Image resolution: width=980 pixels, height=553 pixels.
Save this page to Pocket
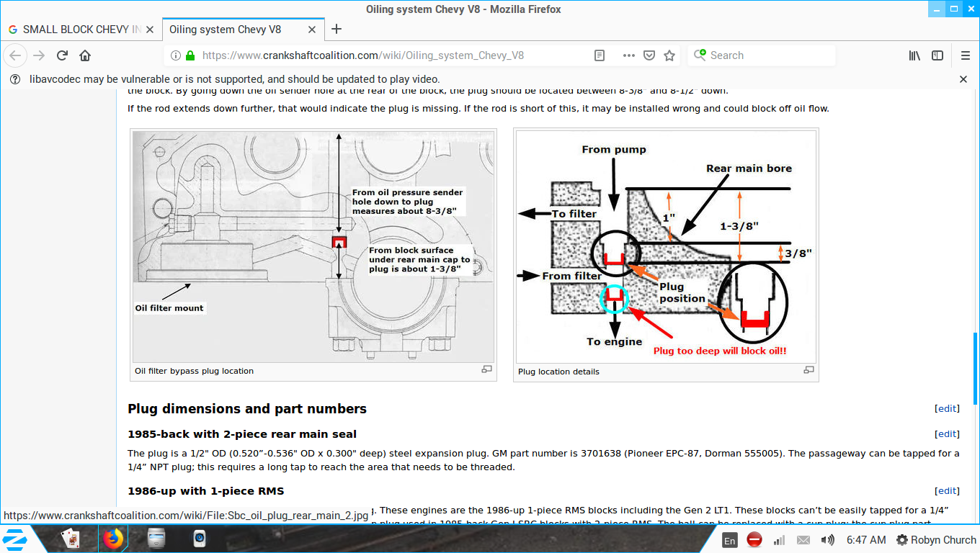(649, 55)
